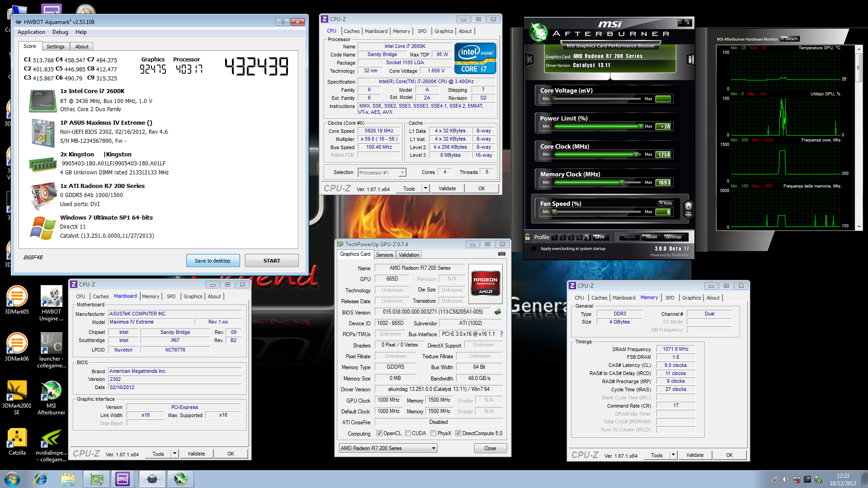Click START button in Aquamark
This screenshot has width=868, height=488.
click(272, 261)
